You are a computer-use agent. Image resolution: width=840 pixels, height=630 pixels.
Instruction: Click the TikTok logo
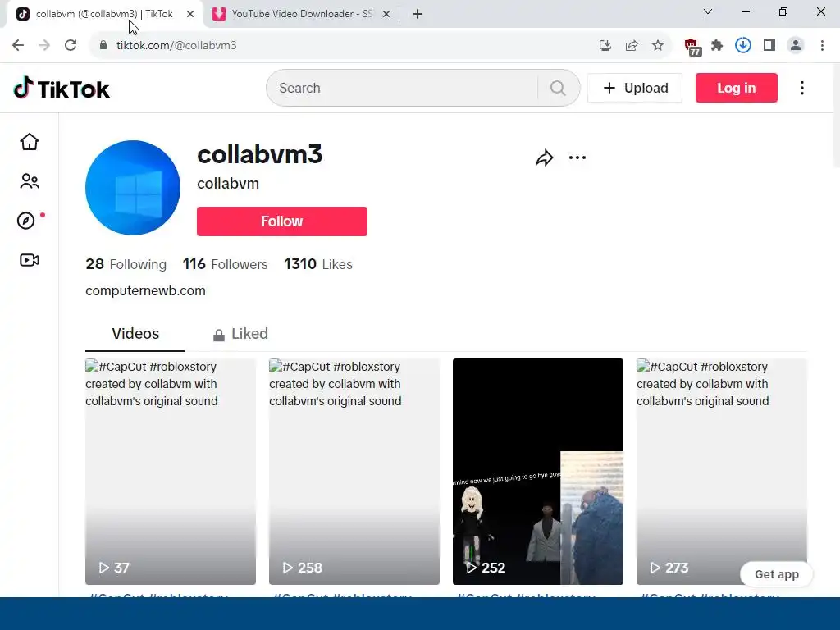point(62,89)
